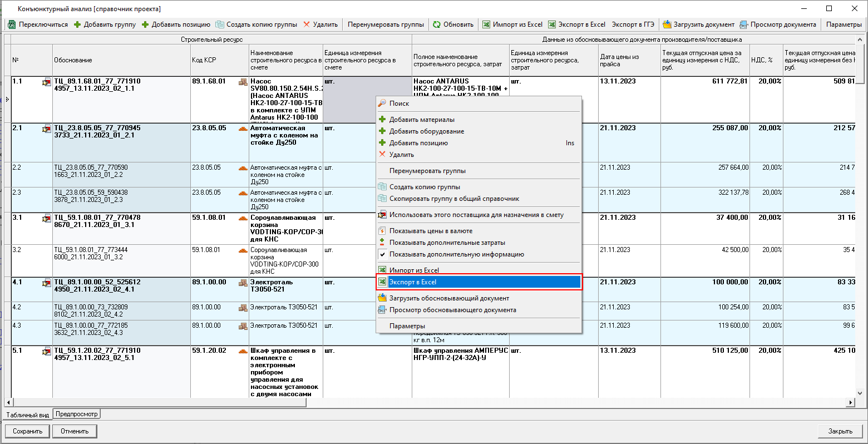The image size is (868, 444).
Task: Click the horizontal scrollbar right arrow
Action: tap(850, 402)
